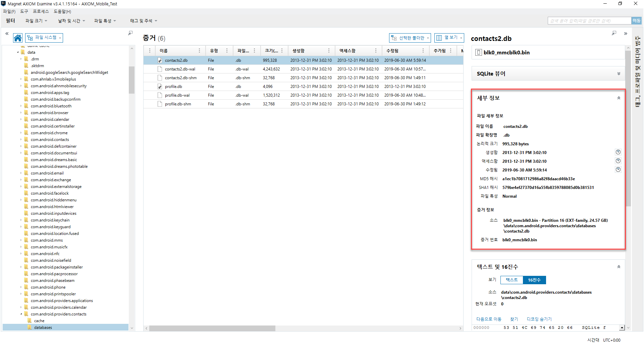Open the created column options menu
The height and width of the screenshot is (349, 644).
click(x=329, y=51)
